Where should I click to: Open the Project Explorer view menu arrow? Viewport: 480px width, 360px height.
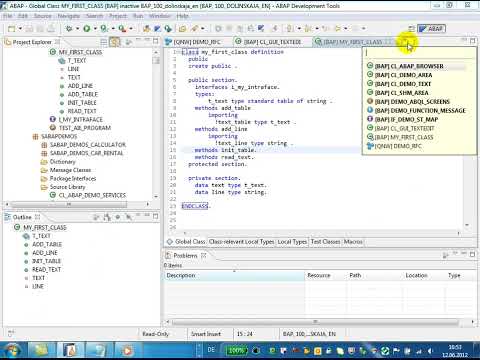pyautogui.click(x=128, y=42)
